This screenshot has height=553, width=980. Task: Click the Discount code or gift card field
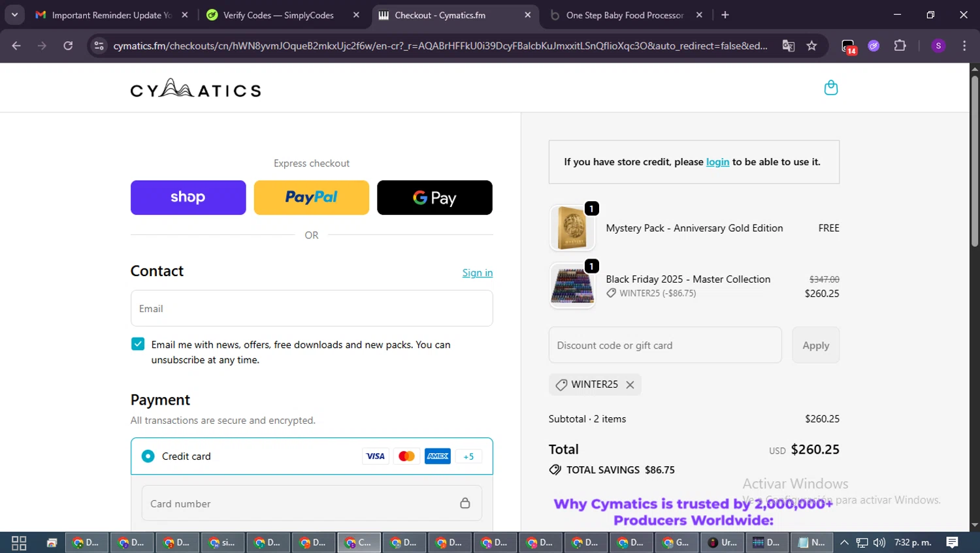665,345
